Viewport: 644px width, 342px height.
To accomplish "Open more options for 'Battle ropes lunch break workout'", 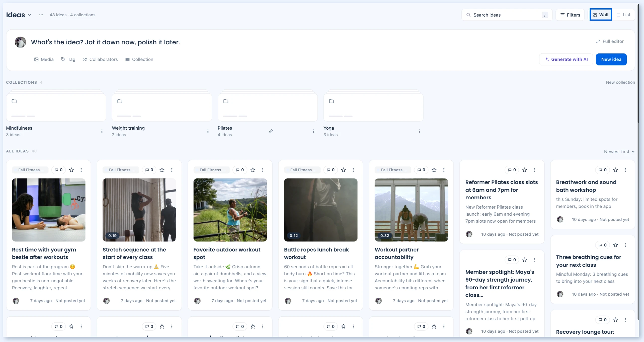I will [x=353, y=170].
